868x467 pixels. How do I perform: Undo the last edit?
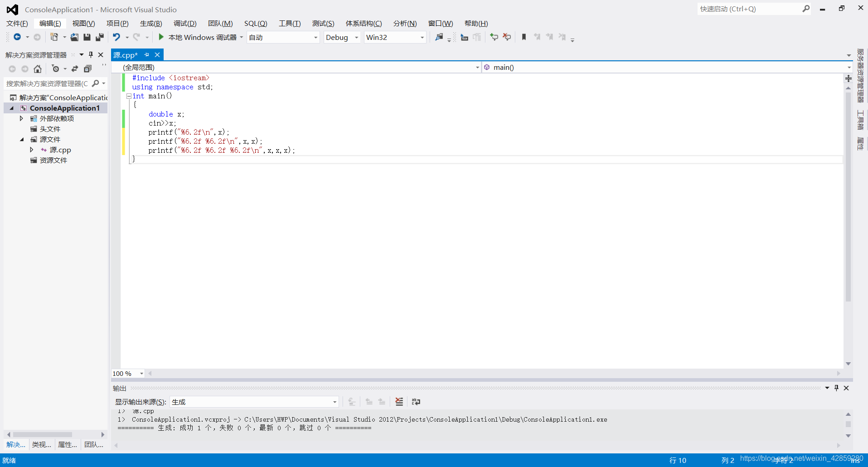click(x=116, y=37)
